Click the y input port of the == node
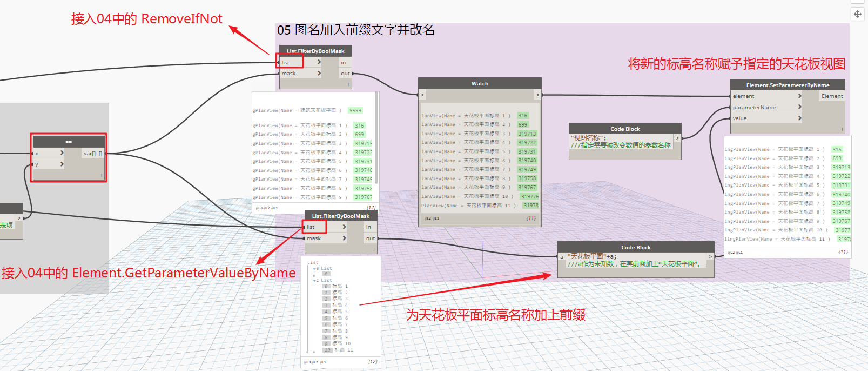 (49, 164)
